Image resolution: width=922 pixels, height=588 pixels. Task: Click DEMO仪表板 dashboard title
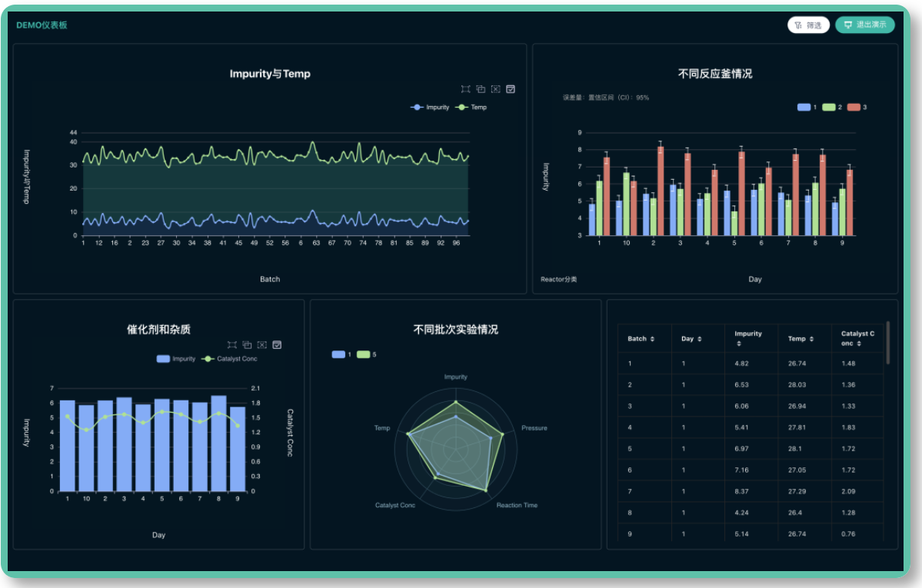click(42, 25)
